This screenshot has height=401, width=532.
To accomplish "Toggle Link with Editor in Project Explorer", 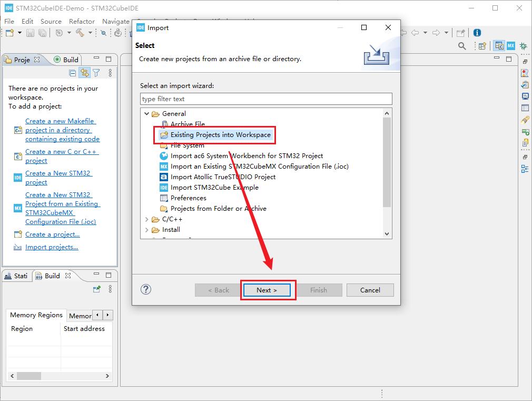I will point(84,73).
